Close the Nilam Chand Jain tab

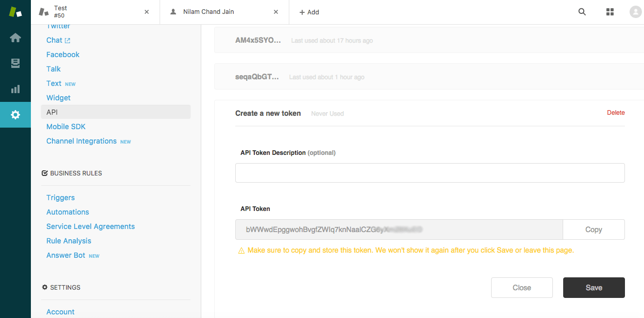(x=276, y=12)
